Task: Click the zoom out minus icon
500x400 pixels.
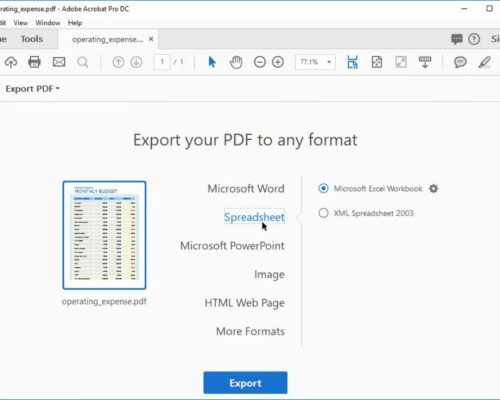Action: tap(260, 62)
